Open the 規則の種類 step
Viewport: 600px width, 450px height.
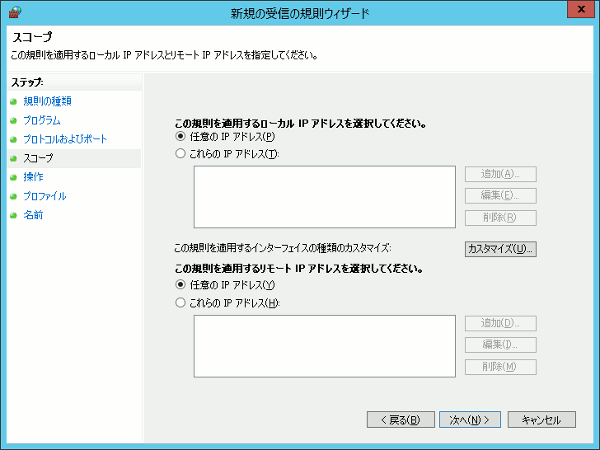[x=47, y=101]
